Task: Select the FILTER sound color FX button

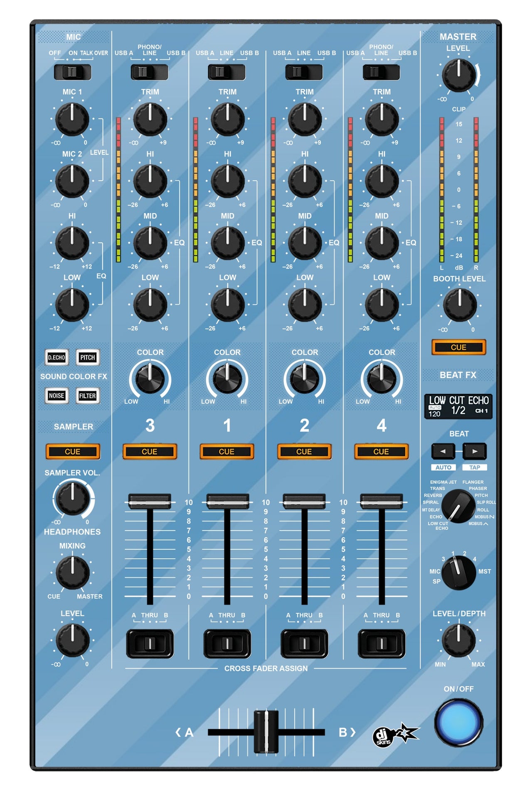Action: [x=88, y=396]
